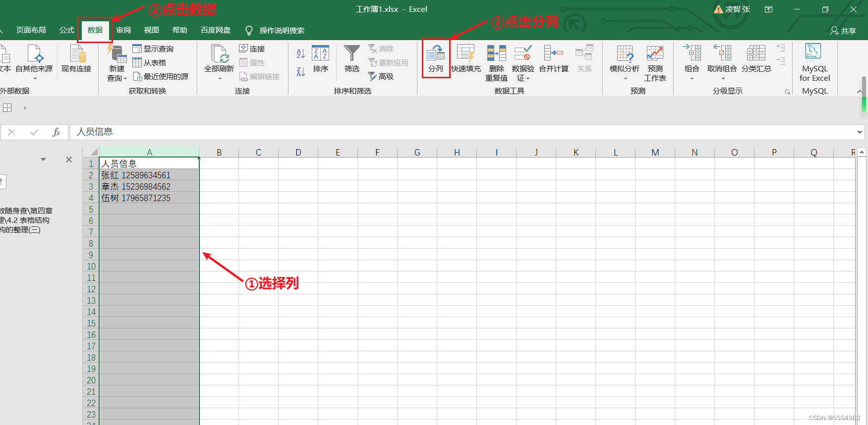Screen dimensions: 868x425
Task: Expand the 全部刷新 dropdown arrow
Action: [220, 79]
